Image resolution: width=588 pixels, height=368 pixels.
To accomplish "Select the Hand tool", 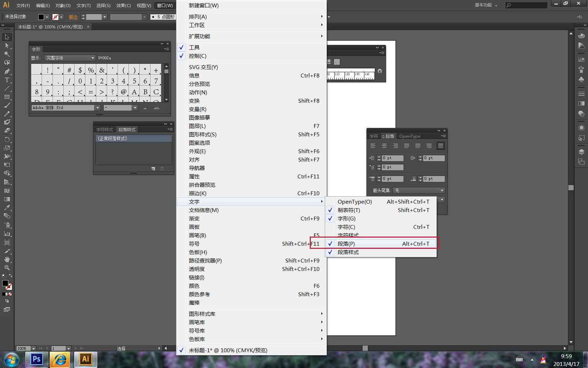I will point(7,259).
